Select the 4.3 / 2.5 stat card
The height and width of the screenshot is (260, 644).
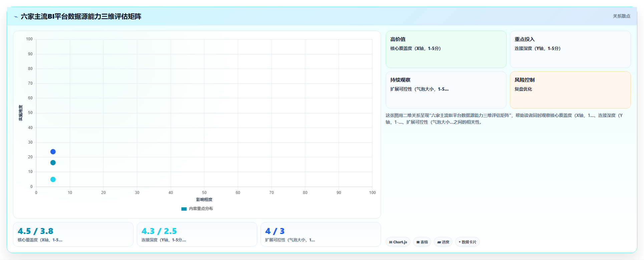[x=197, y=234]
